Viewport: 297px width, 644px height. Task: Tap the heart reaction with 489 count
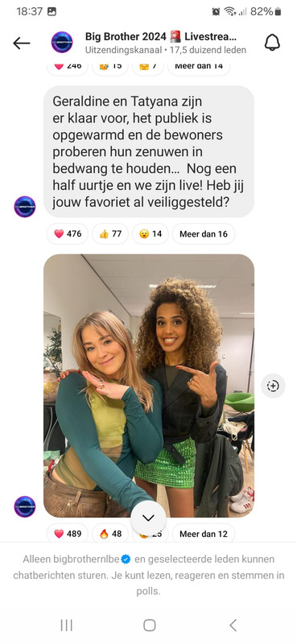68,533
